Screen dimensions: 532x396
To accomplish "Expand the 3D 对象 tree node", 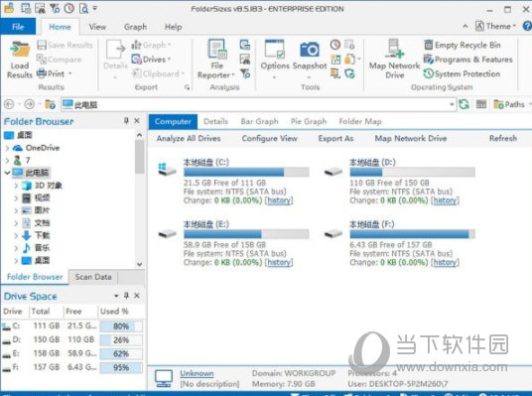I will [x=16, y=186].
